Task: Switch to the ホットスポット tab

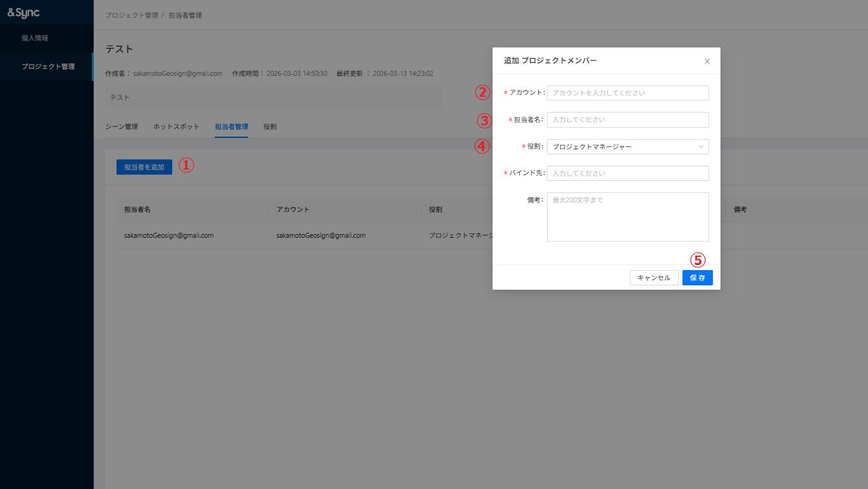Action: coord(176,127)
